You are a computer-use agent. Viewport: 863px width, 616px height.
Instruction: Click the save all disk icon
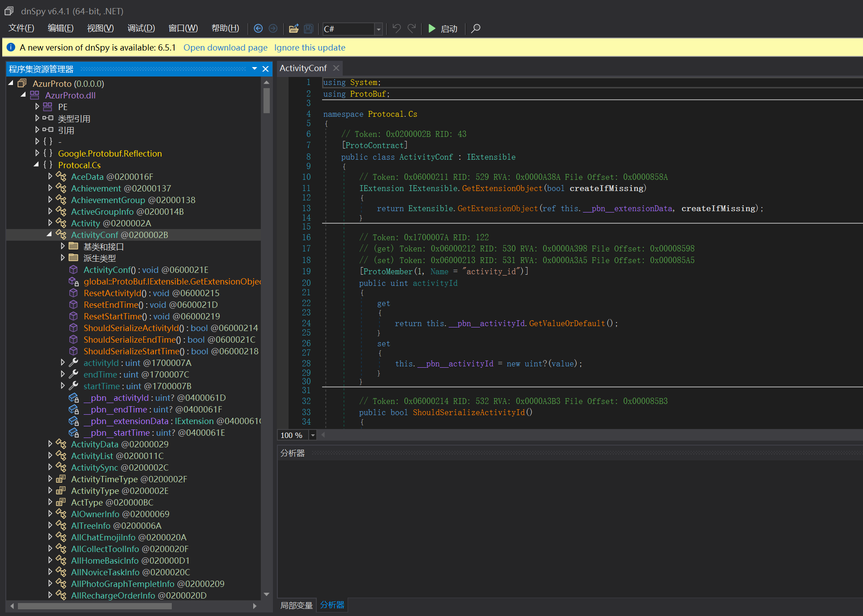pyautogui.click(x=308, y=29)
